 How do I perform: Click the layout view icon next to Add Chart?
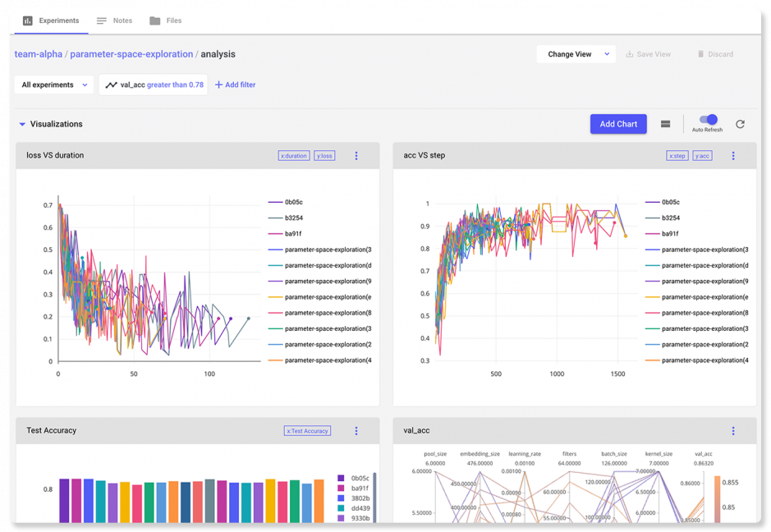665,124
